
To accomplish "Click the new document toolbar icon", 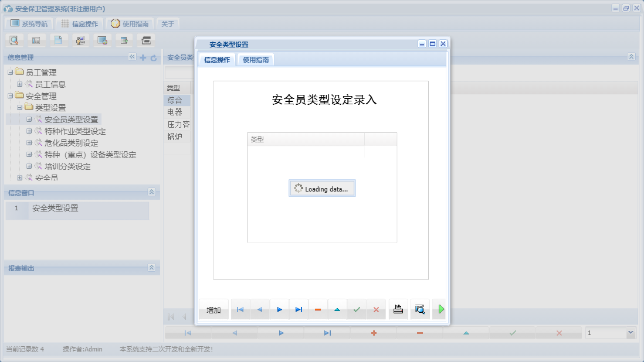I will click(x=58, y=40).
